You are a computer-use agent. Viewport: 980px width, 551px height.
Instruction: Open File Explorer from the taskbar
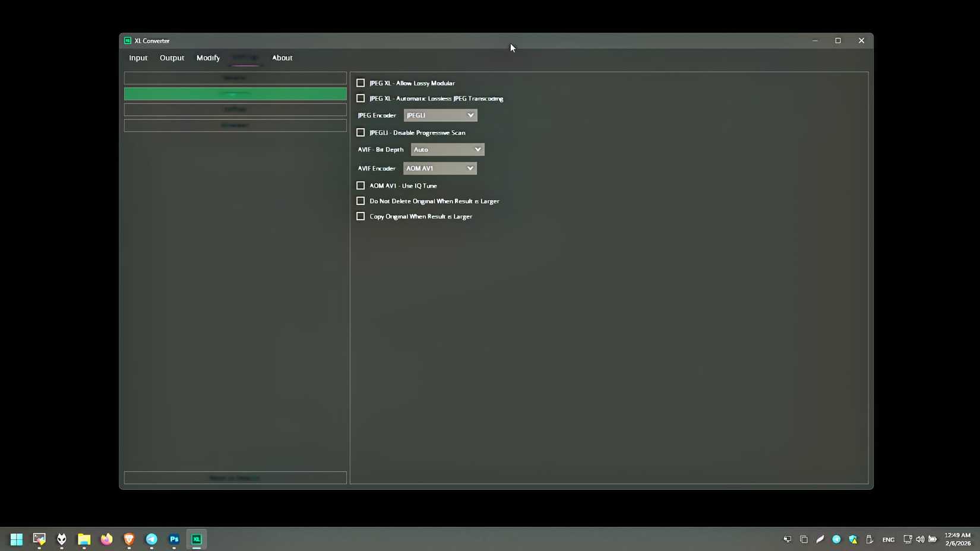(x=84, y=539)
